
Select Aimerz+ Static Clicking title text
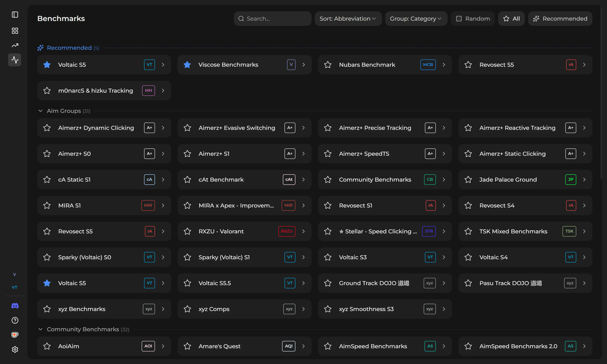click(x=513, y=154)
